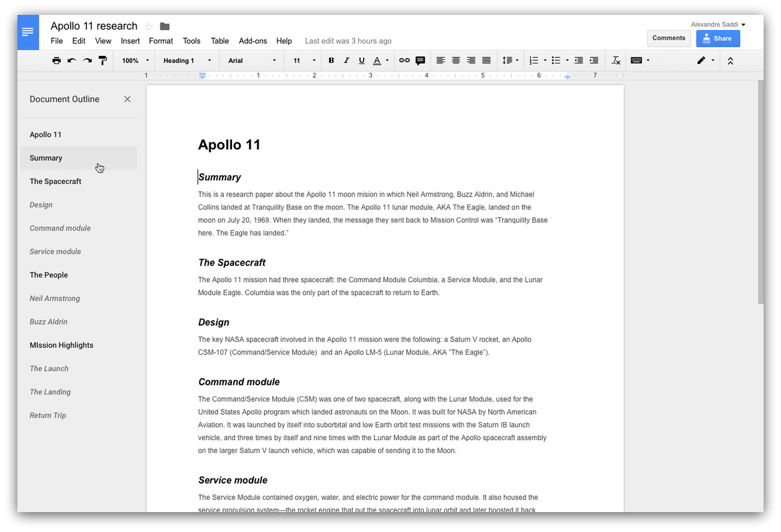Undo the last edit
This screenshot has width=781, height=532.
pyautogui.click(x=72, y=60)
